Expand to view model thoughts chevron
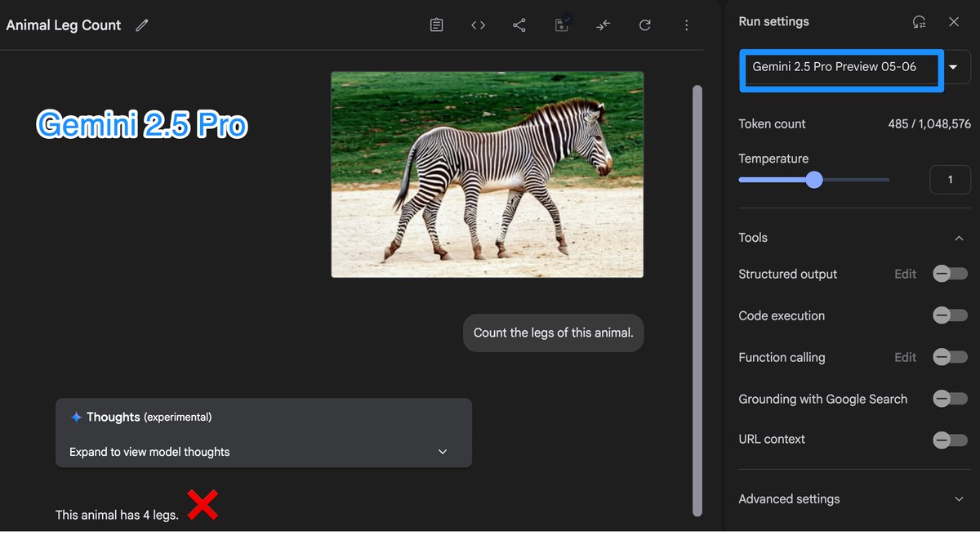This screenshot has height=554, width=980. point(443,452)
